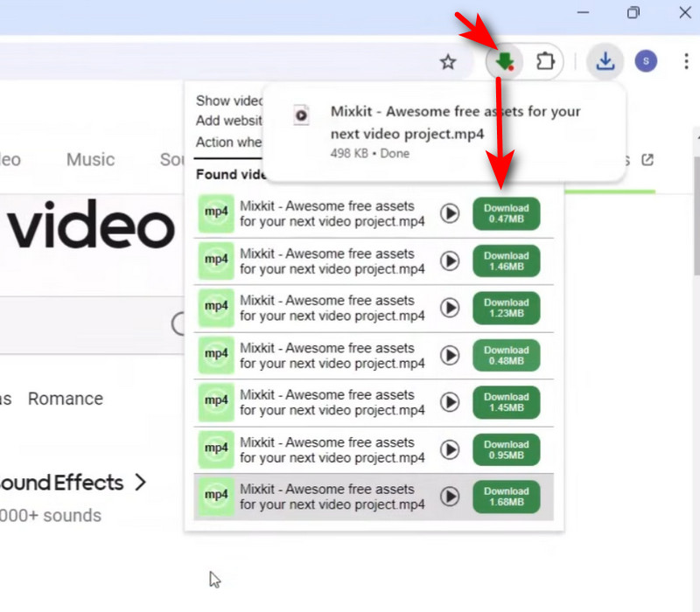Play preview of the 0.47MB video

pyautogui.click(x=450, y=213)
